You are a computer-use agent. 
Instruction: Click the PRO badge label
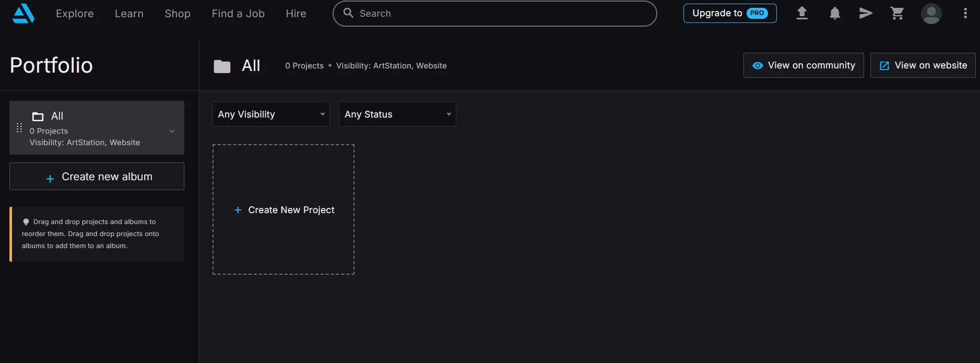tap(757, 13)
